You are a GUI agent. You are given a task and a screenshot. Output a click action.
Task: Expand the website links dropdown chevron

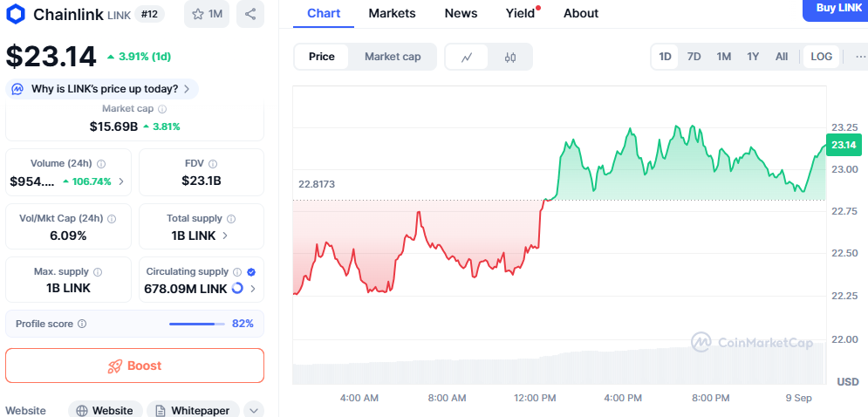click(253, 410)
